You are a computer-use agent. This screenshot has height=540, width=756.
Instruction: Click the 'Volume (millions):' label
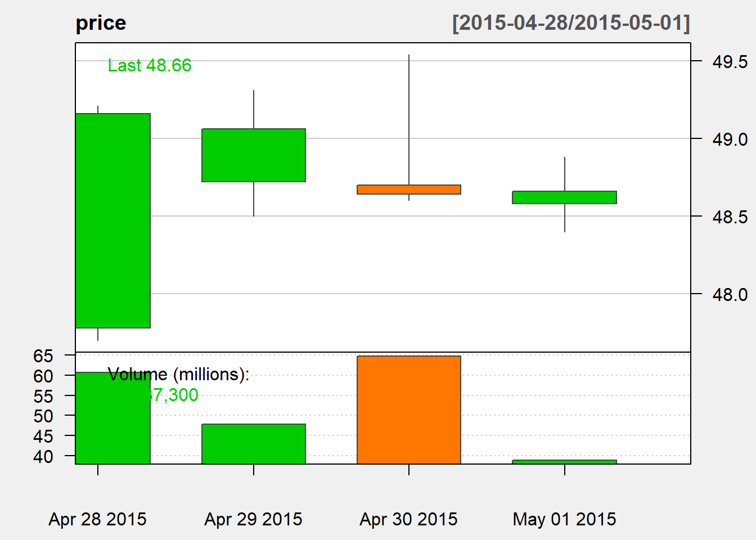[178, 374]
